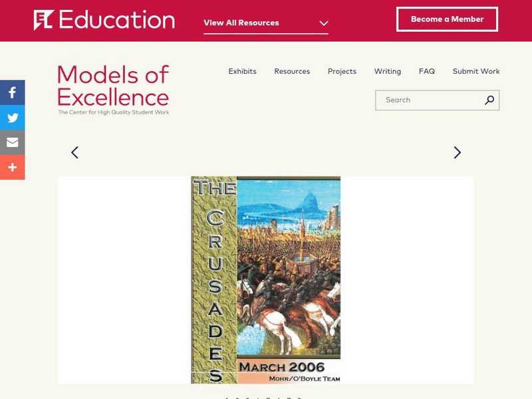
Task: Click the search magnifier icon
Action: 489,100
